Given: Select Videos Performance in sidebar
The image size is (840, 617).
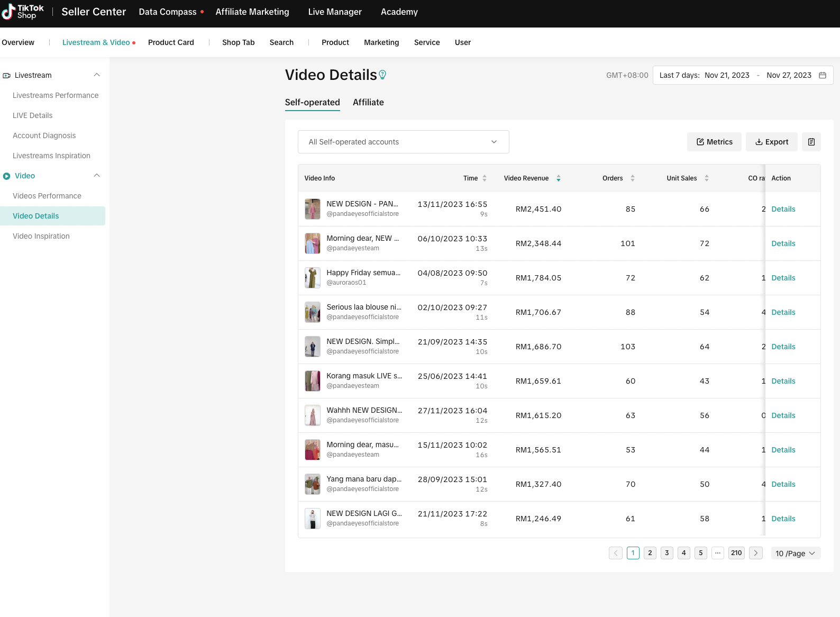Looking at the screenshot, I should coord(47,196).
